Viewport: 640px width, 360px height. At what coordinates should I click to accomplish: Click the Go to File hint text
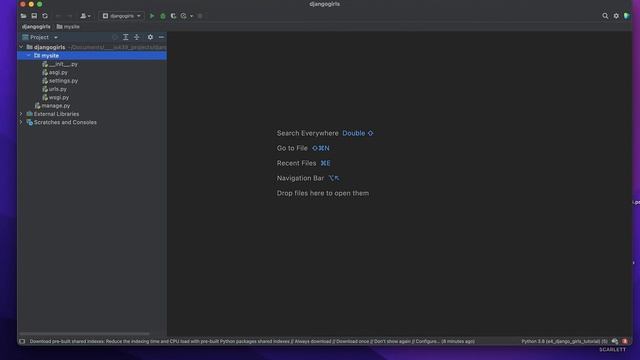(x=292, y=148)
